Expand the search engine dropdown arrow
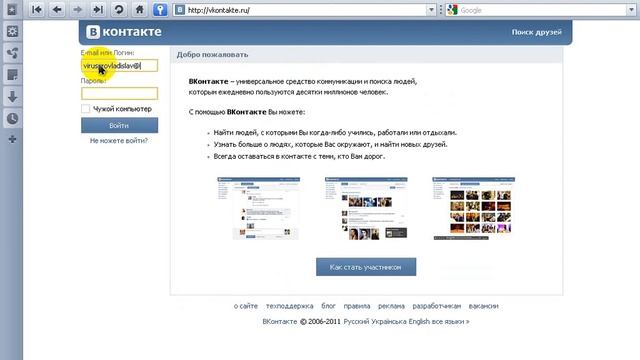The image size is (640, 360). click(x=631, y=10)
